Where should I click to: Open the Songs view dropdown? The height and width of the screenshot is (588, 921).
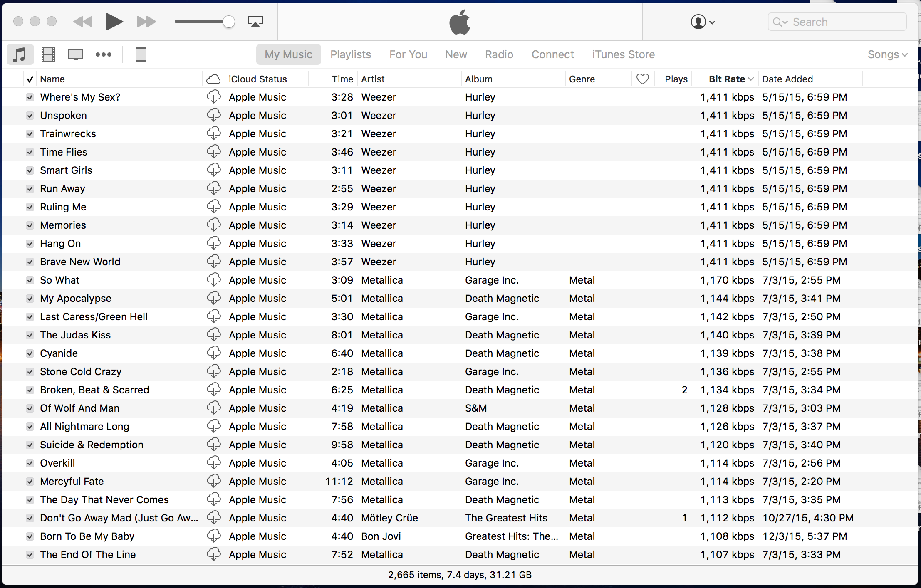point(887,54)
